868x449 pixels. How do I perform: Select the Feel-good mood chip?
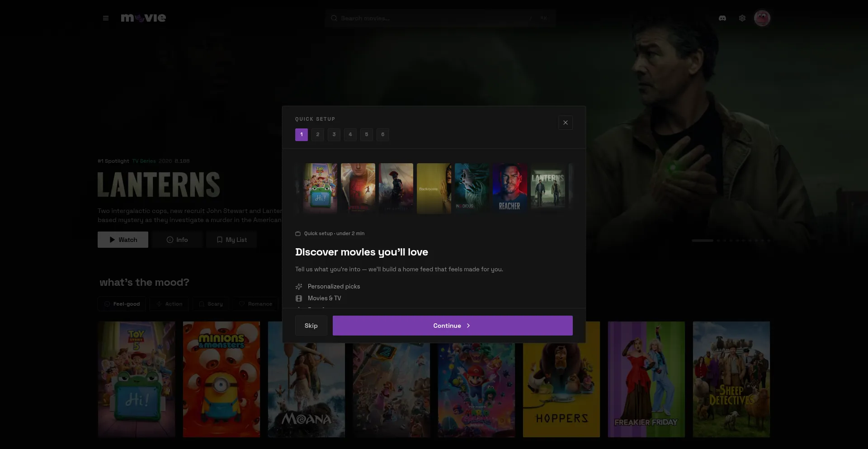(x=122, y=304)
